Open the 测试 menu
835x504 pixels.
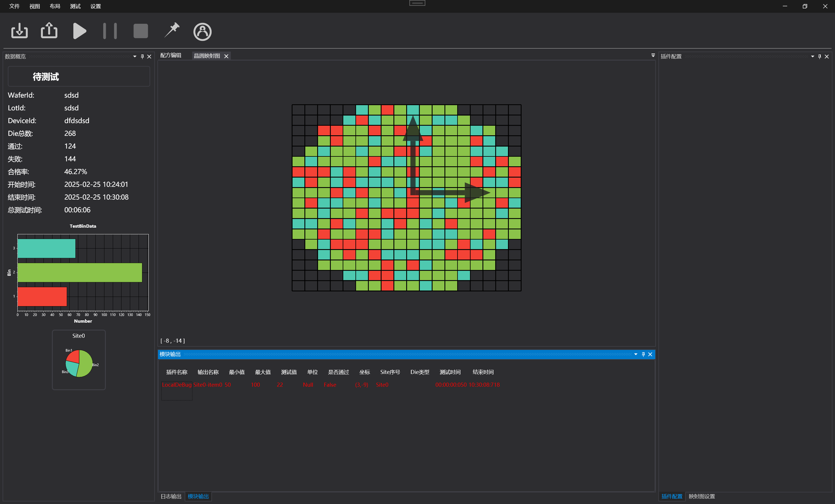[x=76, y=6]
